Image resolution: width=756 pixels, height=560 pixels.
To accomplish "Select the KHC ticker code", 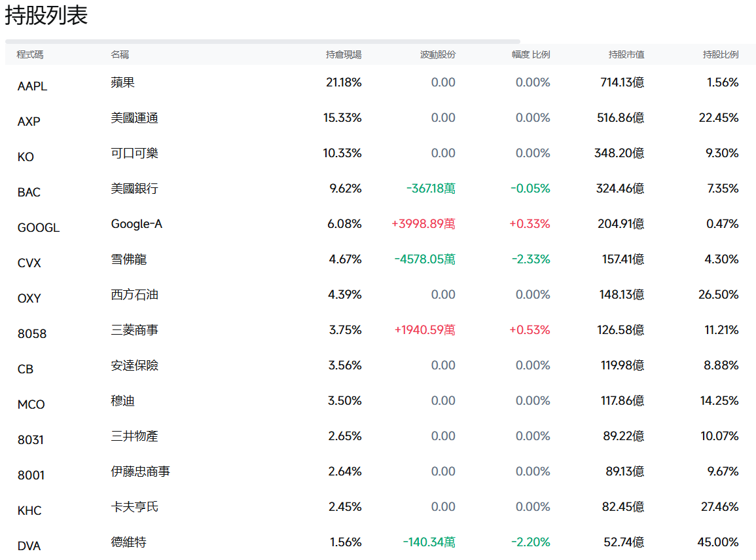I will [x=29, y=511].
